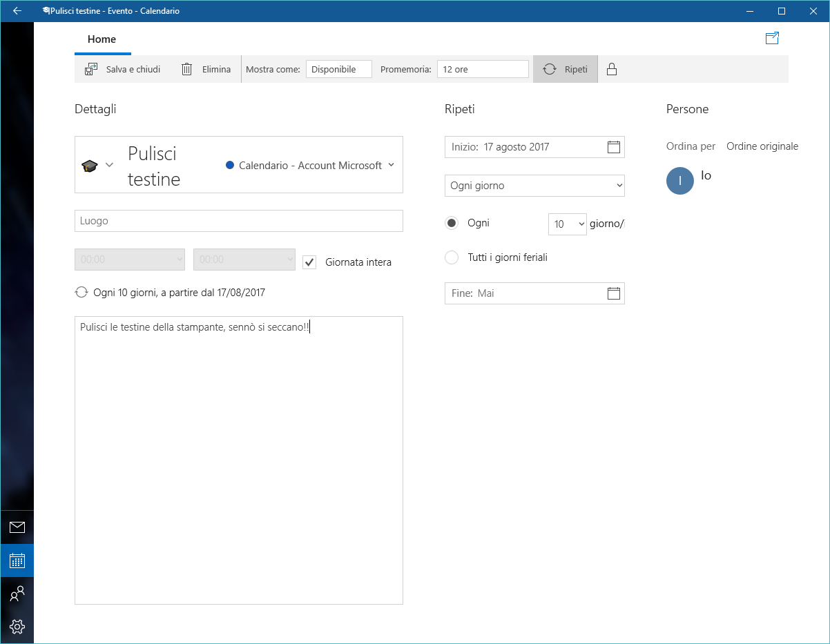
Task: Open the Mail app icon in sidebar
Action: [x=17, y=527]
